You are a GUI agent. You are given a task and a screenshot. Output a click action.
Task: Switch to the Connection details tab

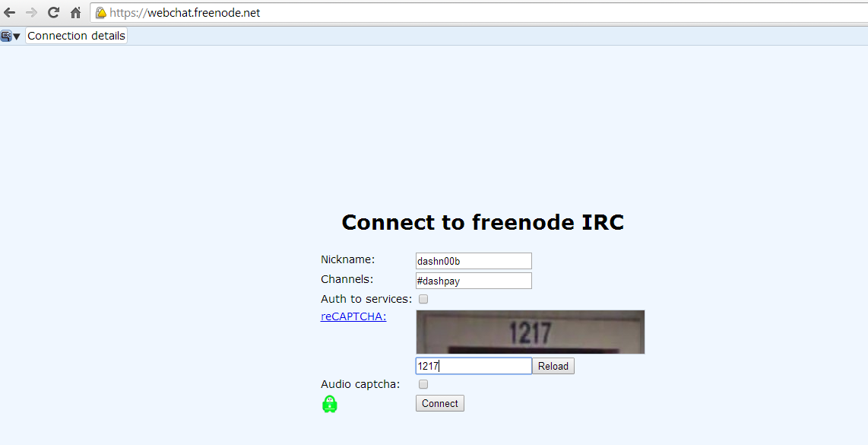click(77, 36)
